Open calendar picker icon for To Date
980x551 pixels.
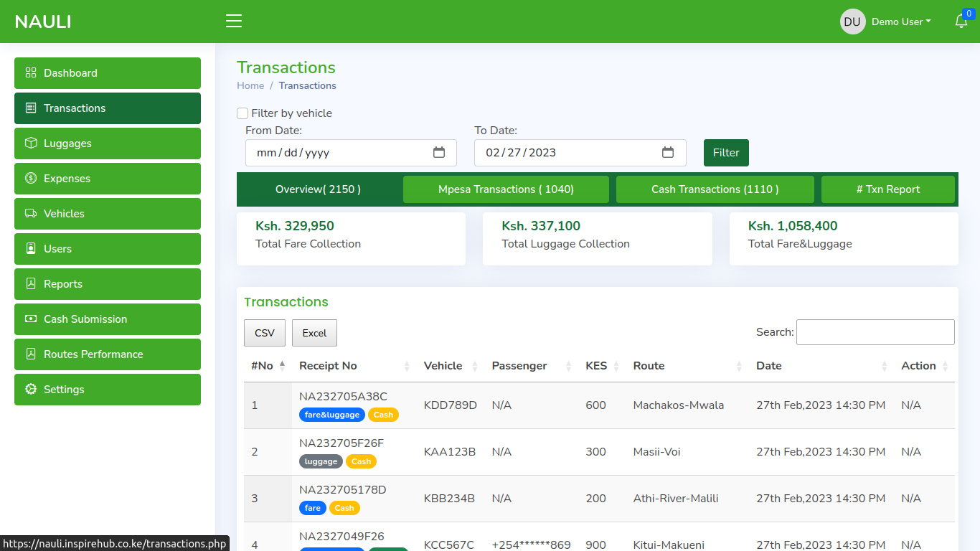tap(668, 153)
